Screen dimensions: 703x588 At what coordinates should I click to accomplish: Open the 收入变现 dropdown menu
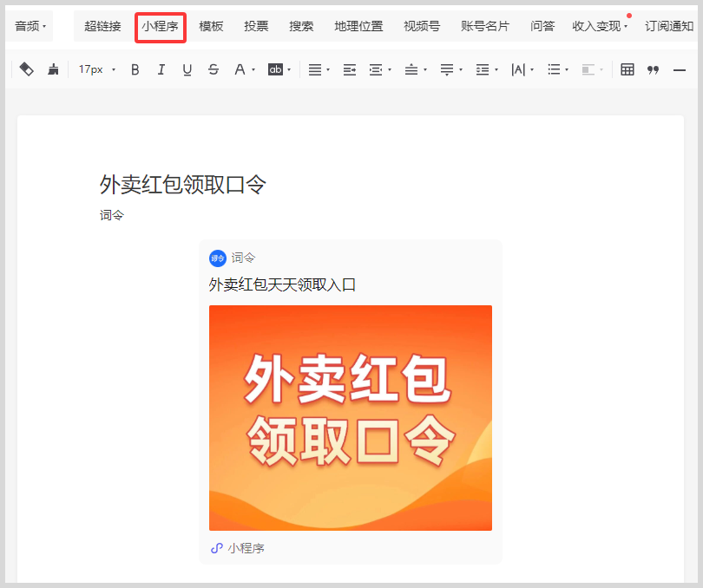tap(600, 26)
